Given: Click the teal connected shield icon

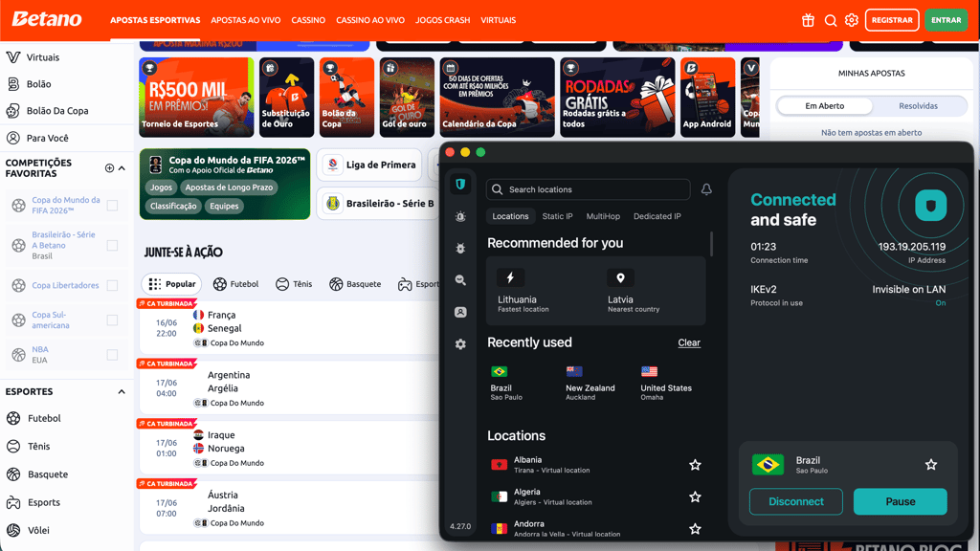Looking at the screenshot, I should 930,206.
